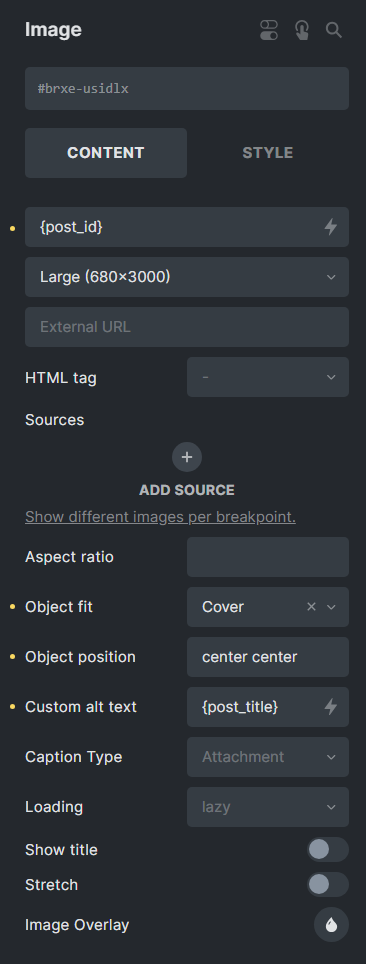
Task: Click dynamic data bolt beside {post_title}
Action: [331, 707]
